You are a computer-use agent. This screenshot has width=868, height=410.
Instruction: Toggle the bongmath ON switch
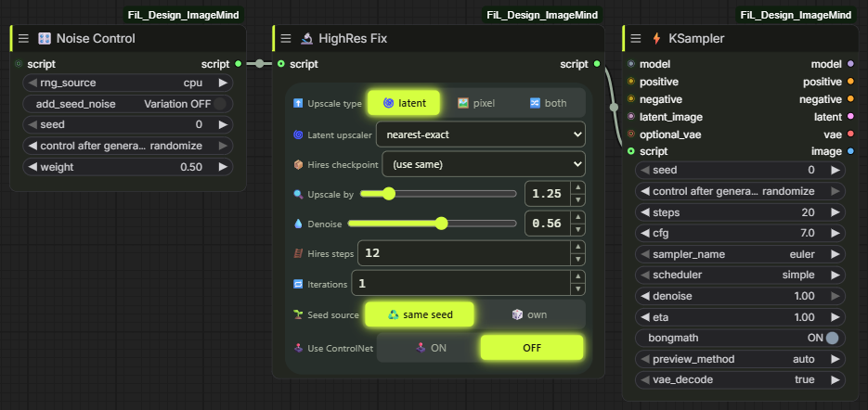(832, 338)
